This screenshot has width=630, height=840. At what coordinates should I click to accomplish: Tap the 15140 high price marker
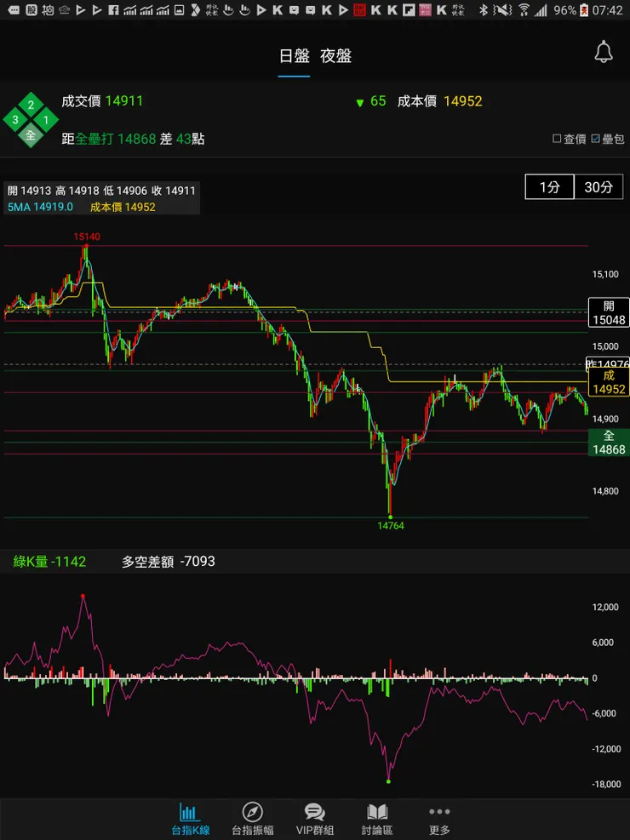(87, 237)
